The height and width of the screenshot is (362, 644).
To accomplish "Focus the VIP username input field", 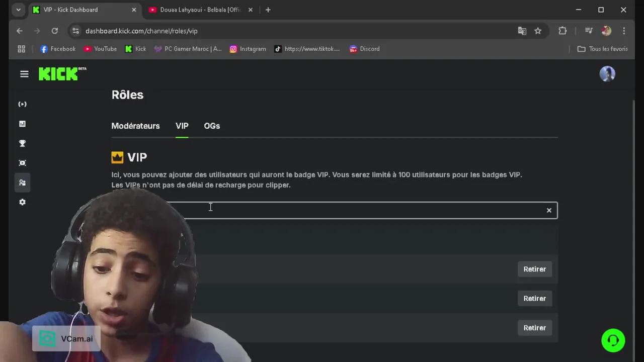I will pos(334,210).
